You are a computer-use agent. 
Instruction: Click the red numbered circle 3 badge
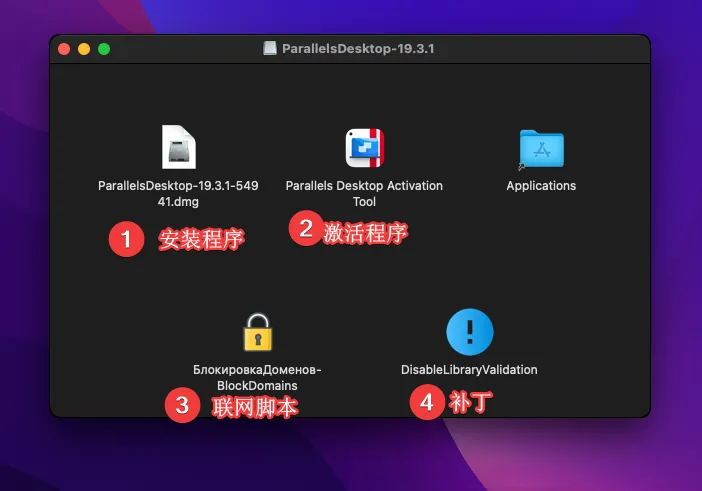point(181,406)
